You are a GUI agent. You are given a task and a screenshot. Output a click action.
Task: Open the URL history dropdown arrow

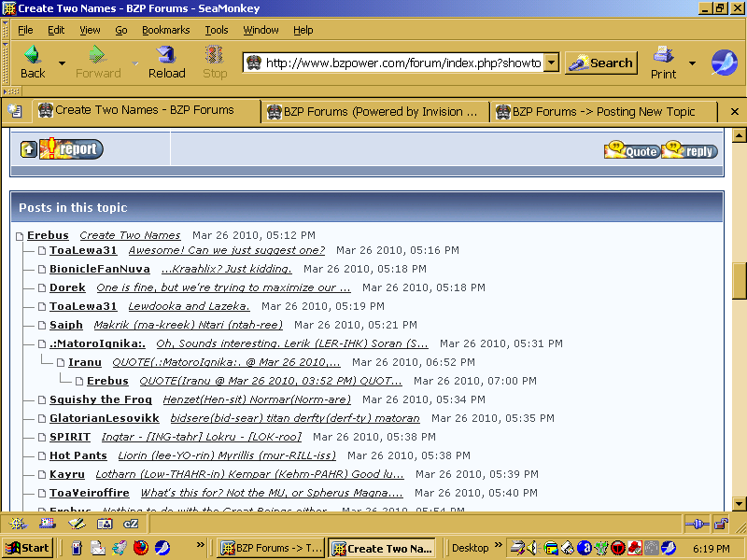(551, 63)
